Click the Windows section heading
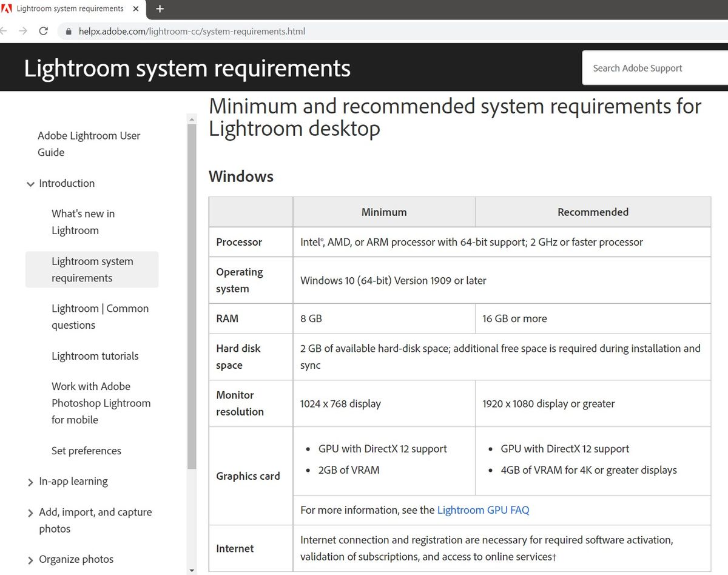 [x=241, y=177]
